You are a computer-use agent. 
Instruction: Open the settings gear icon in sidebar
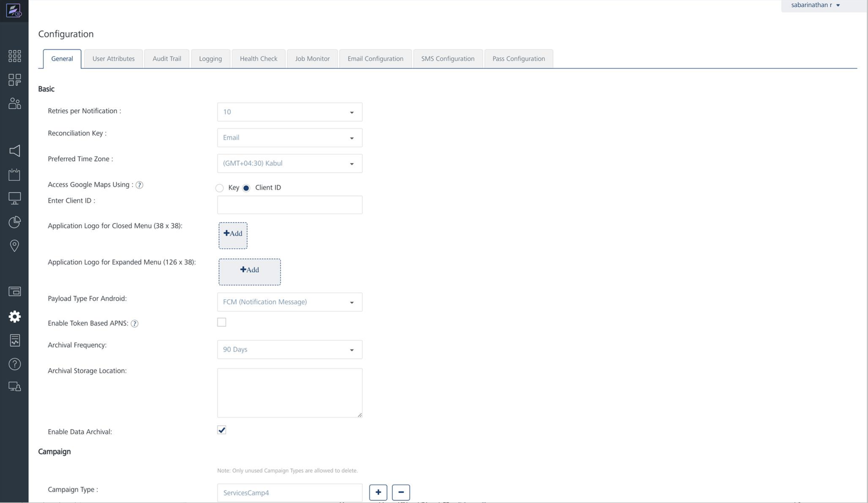(x=14, y=317)
